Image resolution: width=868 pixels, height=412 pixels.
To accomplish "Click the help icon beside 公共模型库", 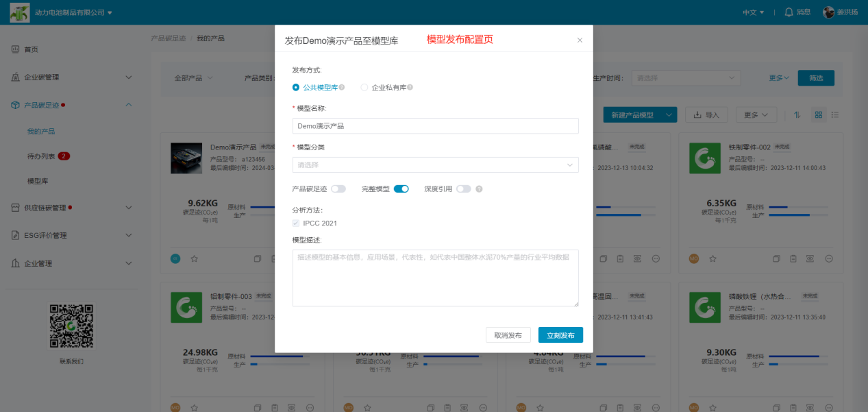I will point(342,88).
